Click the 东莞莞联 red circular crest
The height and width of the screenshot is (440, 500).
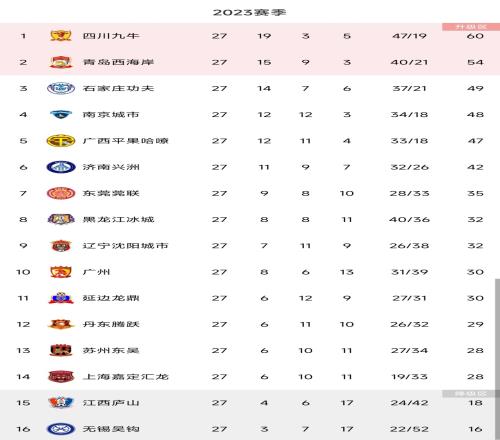click(61, 193)
